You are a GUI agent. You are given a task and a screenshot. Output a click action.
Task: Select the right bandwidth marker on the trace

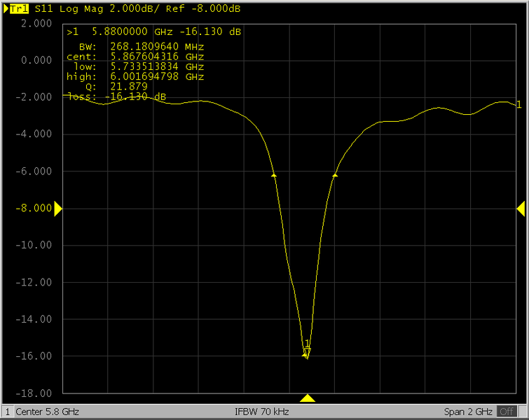(x=335, y=175)
